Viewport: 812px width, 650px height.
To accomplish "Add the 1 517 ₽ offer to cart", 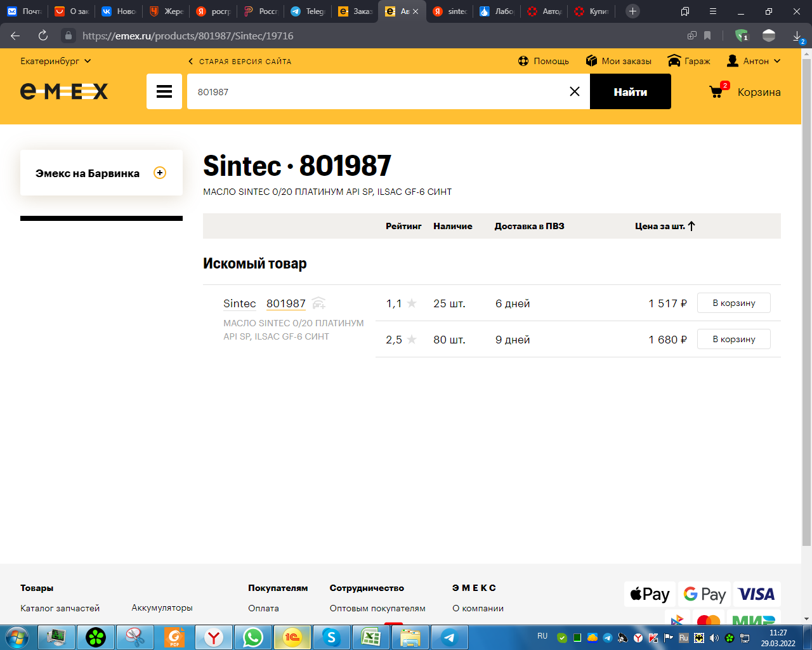I will click(734, 303).
